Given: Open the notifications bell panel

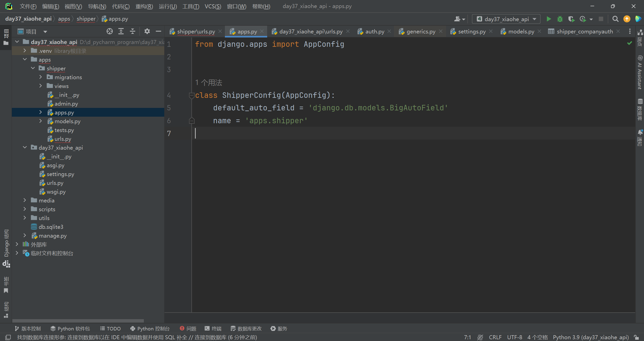Looking at the screenshot, I should [640, 138].
